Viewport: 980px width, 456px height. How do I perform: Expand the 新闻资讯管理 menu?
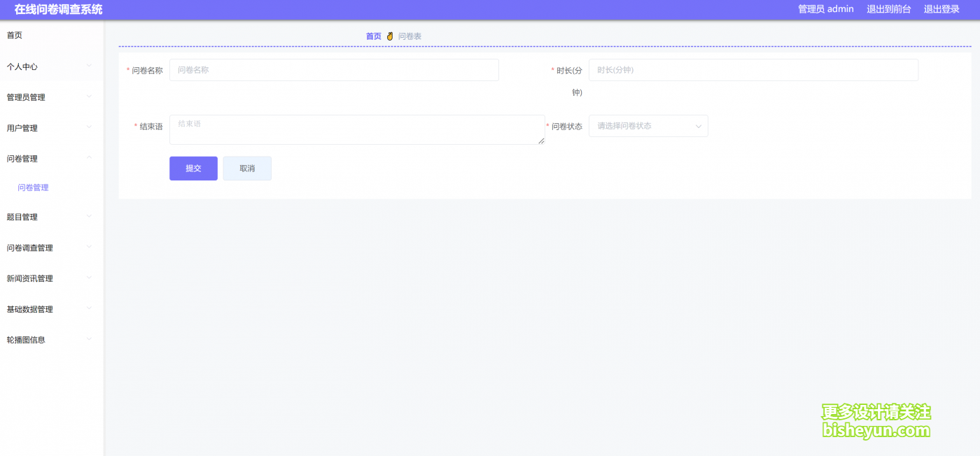tap(29, 278)
